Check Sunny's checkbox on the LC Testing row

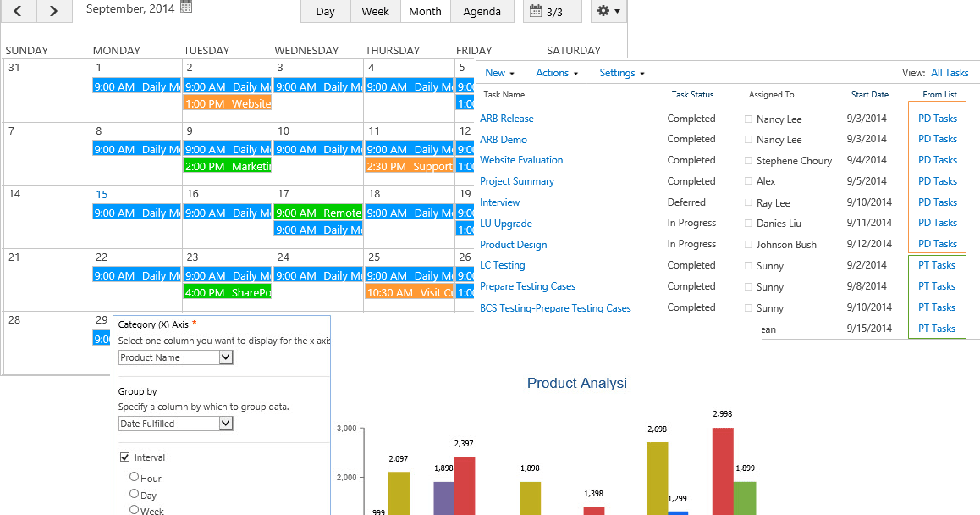(748, 265)
